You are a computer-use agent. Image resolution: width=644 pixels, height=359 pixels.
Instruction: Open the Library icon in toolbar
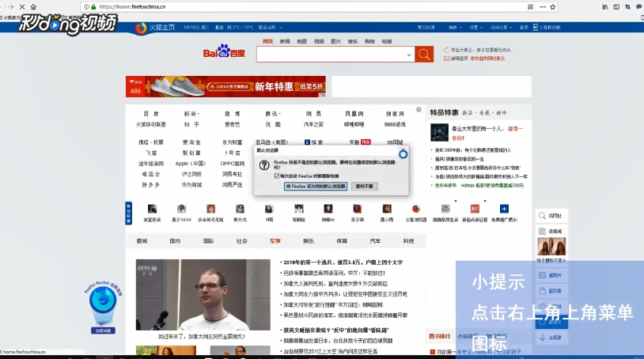pos(605,7)
